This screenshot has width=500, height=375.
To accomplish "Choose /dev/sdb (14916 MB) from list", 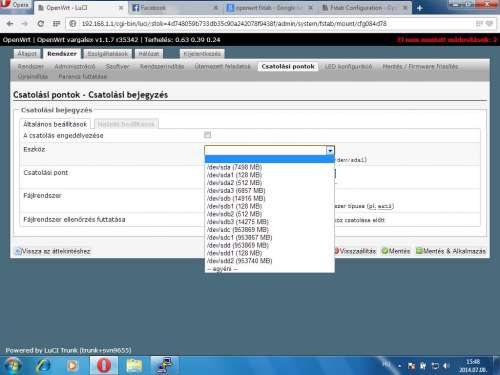I will (269, 198).
